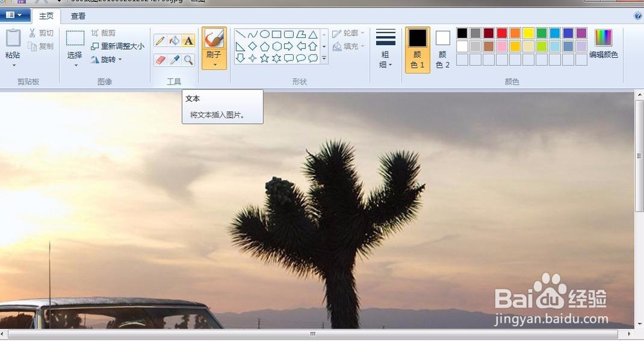The image size is (644, 341).
Task: Click the horizontal scrollbar thumb
Action: 313,334
